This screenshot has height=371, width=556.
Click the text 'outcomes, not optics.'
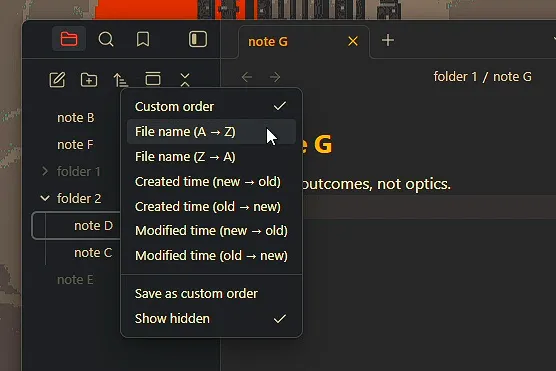coord(376,184)
